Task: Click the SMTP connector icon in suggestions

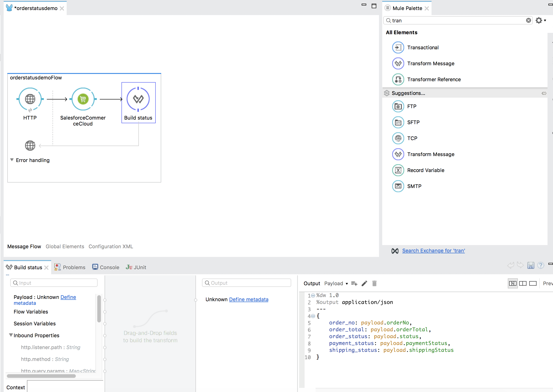Action: point(398,186)
